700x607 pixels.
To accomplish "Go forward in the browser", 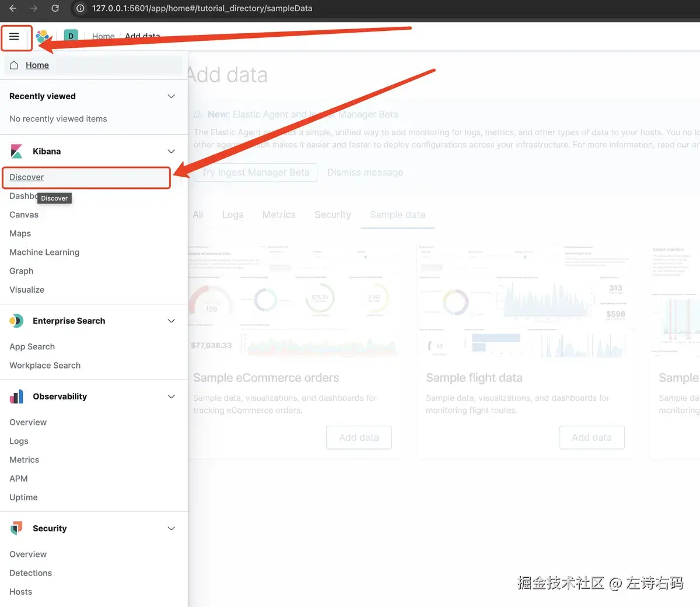I will [x=34, y=8].
